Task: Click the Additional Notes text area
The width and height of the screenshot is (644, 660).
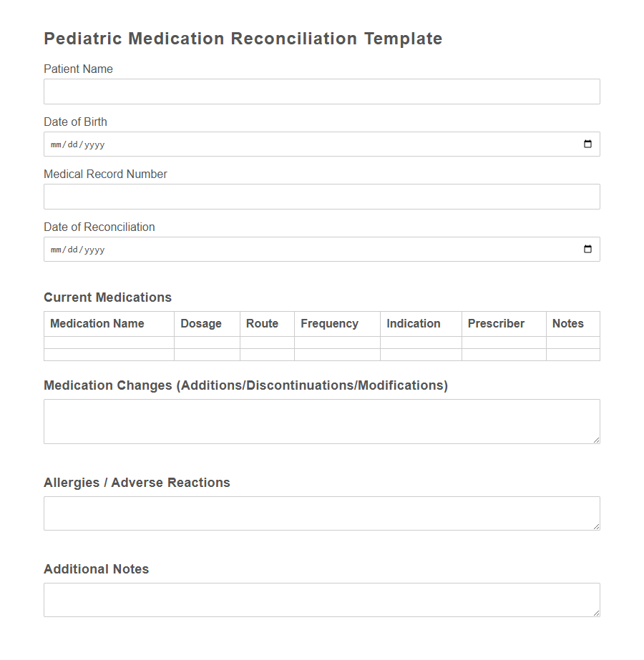Action: tap(321, 599)
